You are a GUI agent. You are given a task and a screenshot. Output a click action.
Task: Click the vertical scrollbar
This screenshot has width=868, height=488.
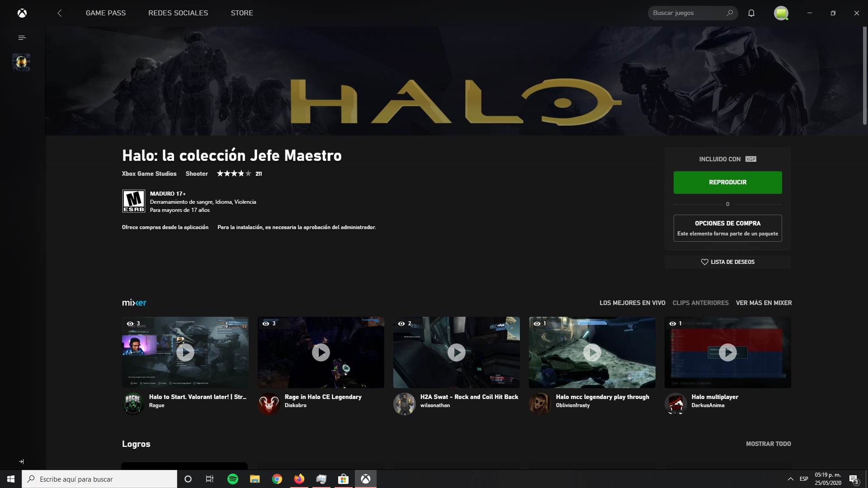click(864, 76)
